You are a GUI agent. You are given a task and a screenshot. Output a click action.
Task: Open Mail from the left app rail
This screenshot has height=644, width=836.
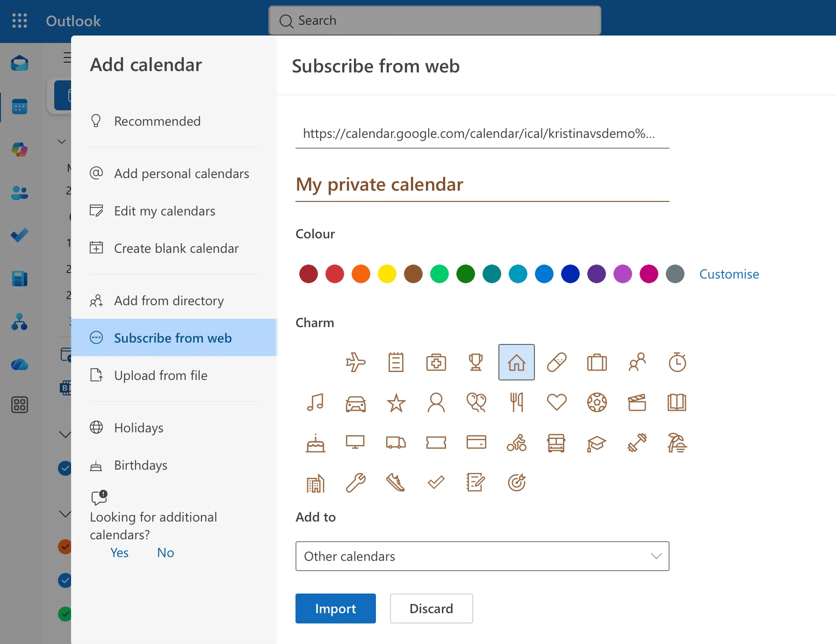(20, 63)
